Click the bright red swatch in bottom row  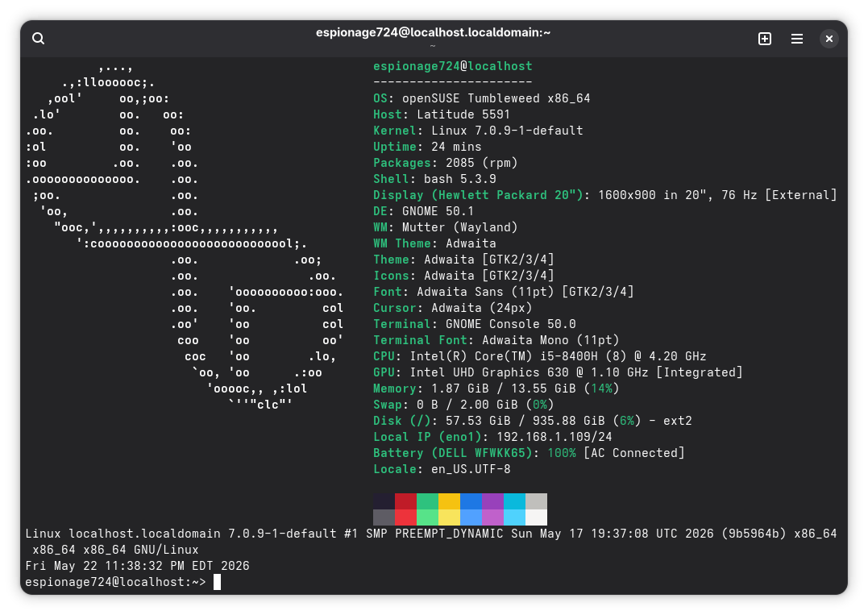tap(405, 517)
